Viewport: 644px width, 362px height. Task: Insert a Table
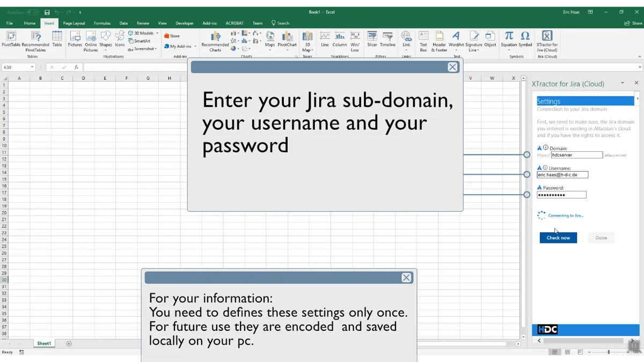pos(57,39)
